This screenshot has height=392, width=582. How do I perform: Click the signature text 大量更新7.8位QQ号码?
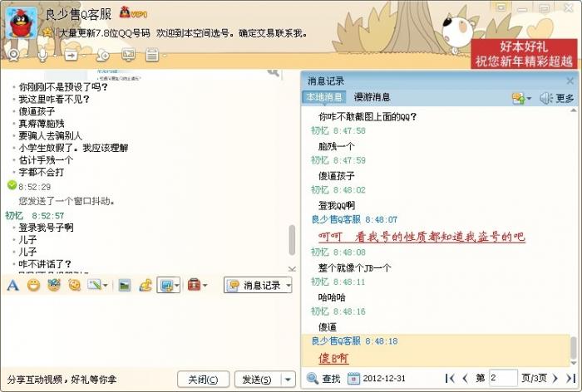(105, 33)
